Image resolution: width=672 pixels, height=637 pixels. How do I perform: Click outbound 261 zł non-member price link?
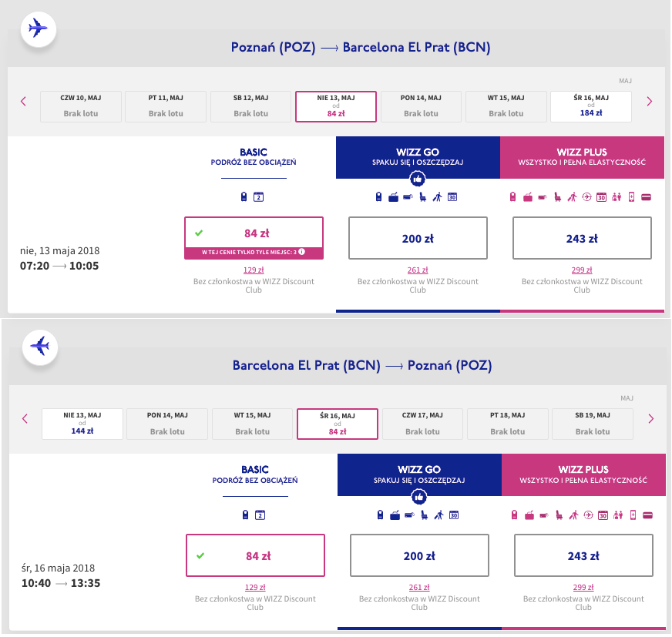coord(418,270)
